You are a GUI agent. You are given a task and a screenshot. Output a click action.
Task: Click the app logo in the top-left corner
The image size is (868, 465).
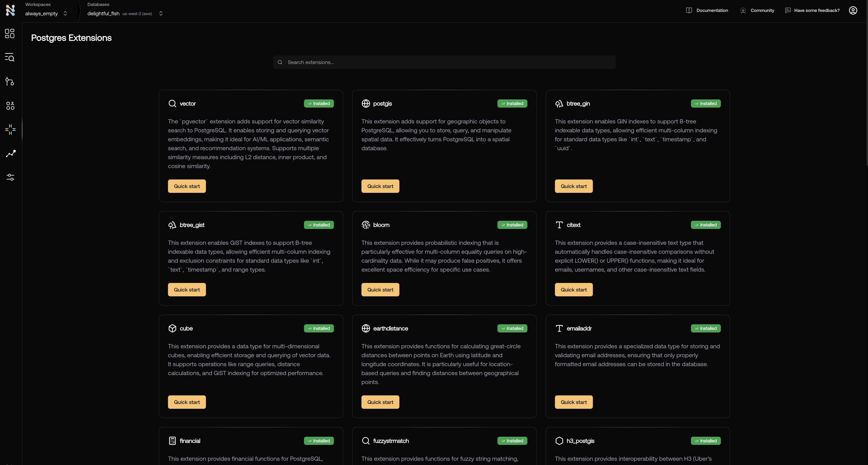pyautogui.click(x=10, y=10)
